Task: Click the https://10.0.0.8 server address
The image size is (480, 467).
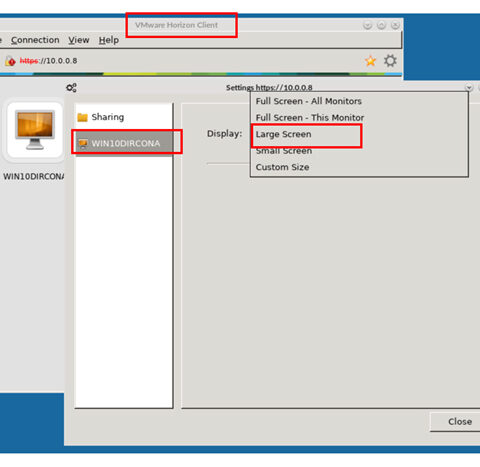Action: pos(48,61)
